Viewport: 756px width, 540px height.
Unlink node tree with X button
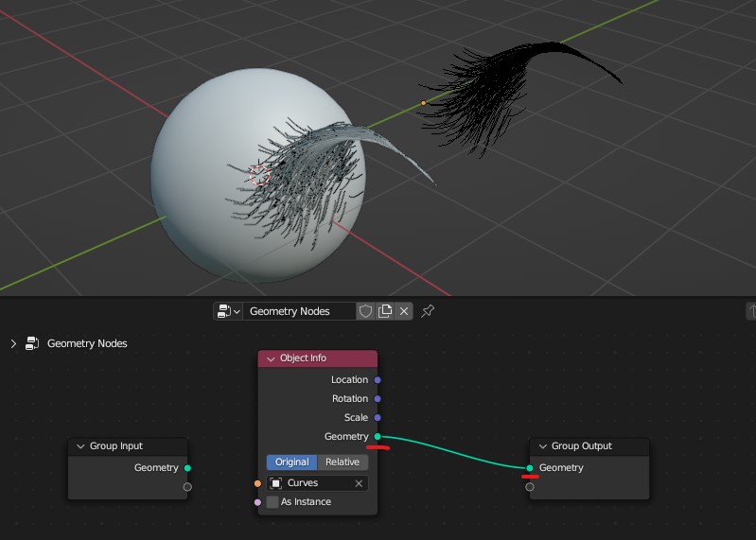(404, 311)
